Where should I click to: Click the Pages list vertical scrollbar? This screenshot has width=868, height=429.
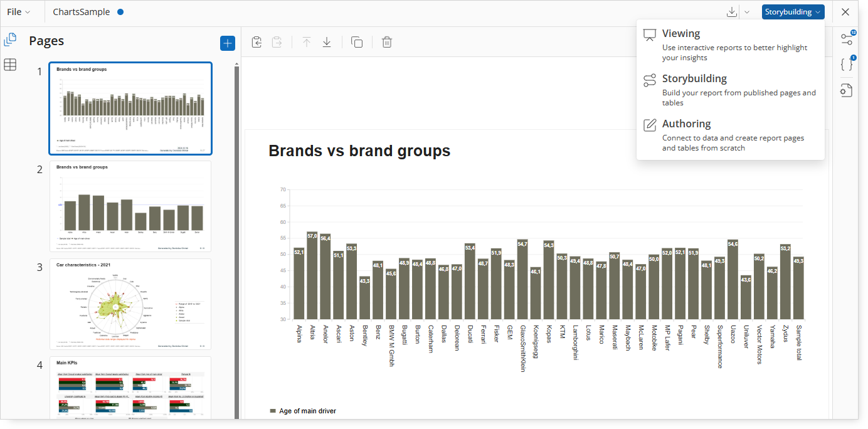pos(236,241)
